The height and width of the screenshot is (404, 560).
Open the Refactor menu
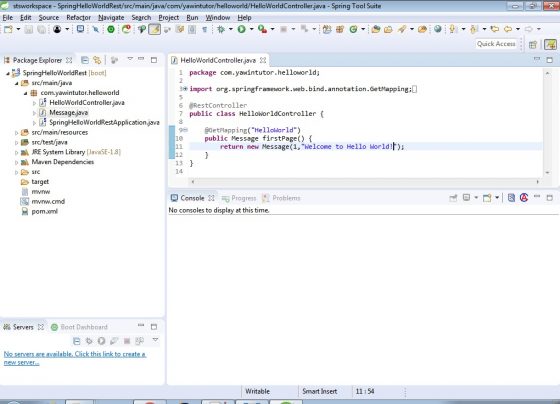tap(78, 18)
